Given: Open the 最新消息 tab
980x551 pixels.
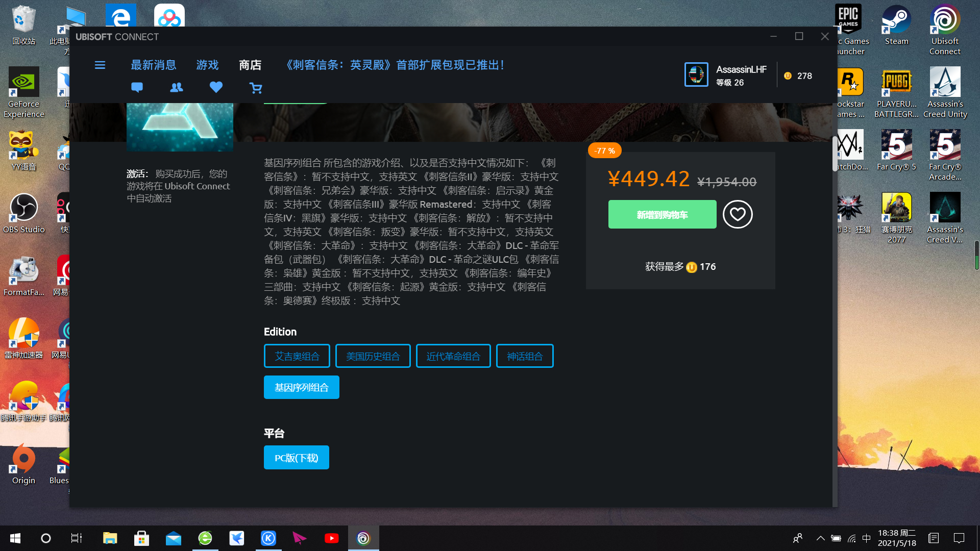Looking at the screenshot, I should click(153, 65).
